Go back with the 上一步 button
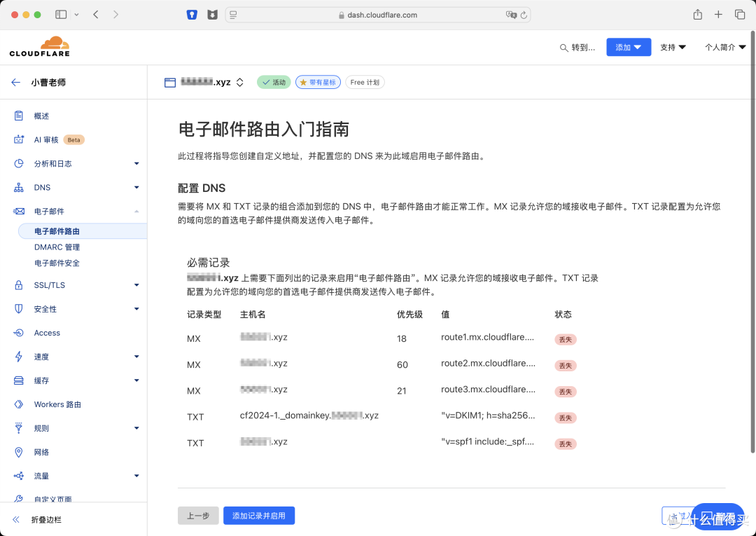 coord(198,515)
